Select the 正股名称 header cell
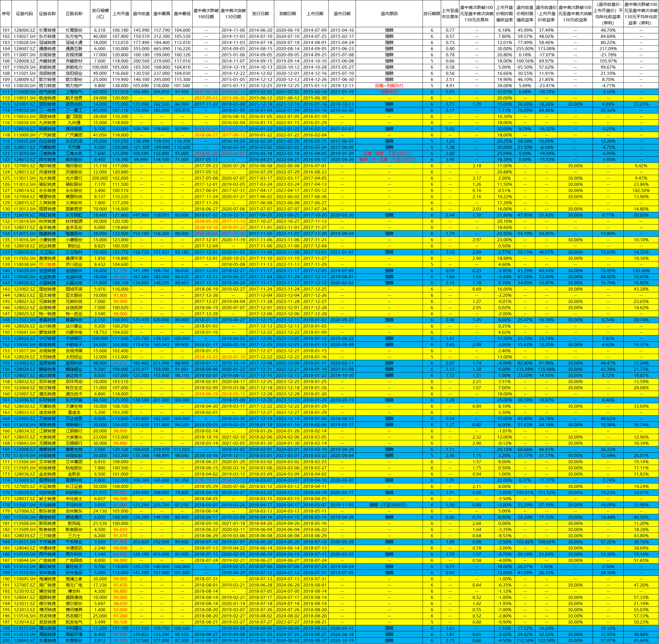The width and height of the screenshot is (659, 644). [x=74, y=13]
